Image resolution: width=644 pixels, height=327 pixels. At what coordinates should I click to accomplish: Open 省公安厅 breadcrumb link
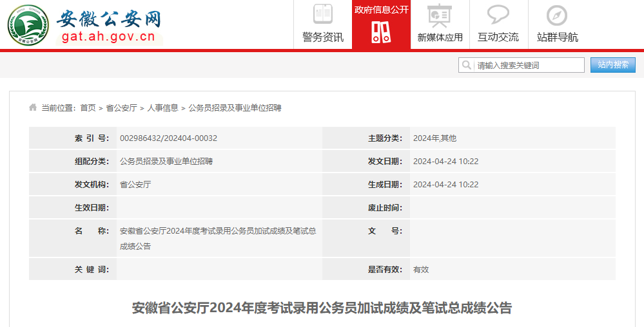coord(122,108)
